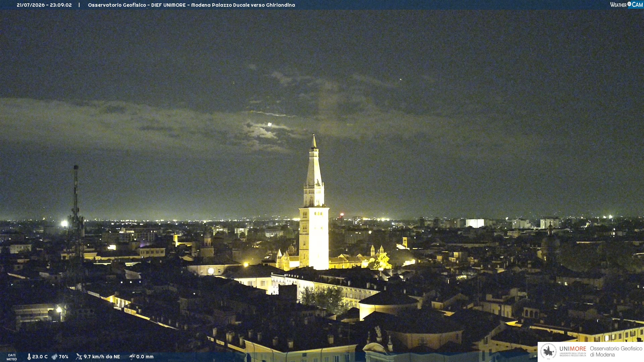Screen dimensions: 644x362
Task: Click the wind reading '9.7 km/h da NE'
Action: click(102, 357)
